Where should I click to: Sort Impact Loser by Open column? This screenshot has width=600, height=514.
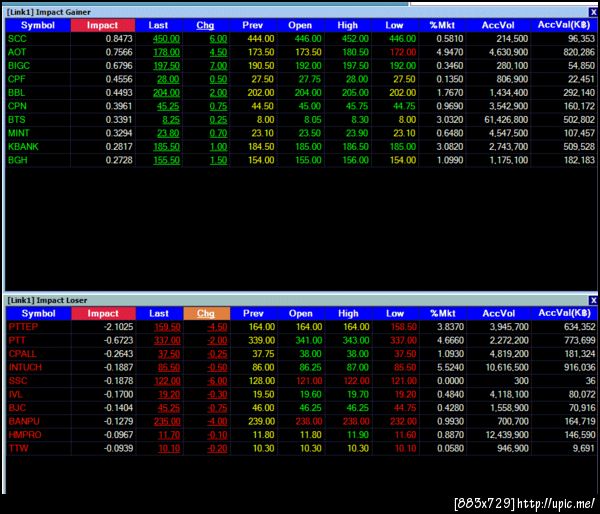[301, 313]
